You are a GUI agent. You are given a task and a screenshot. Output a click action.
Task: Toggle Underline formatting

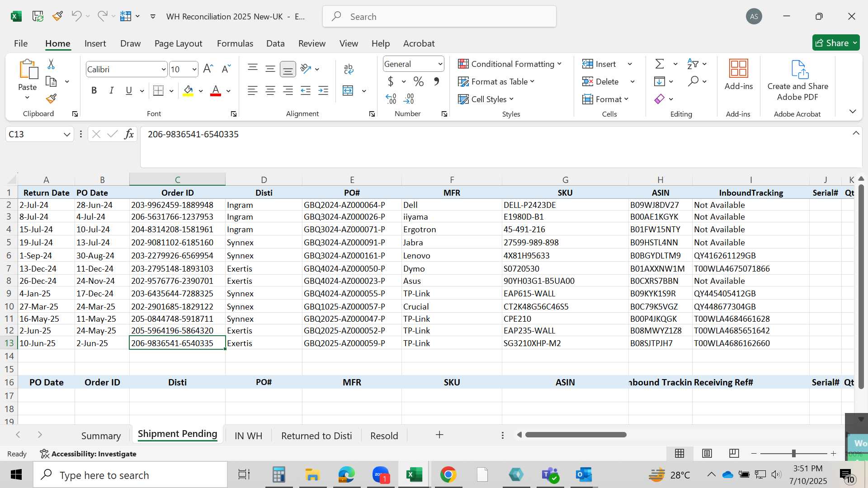click(129, 91)
